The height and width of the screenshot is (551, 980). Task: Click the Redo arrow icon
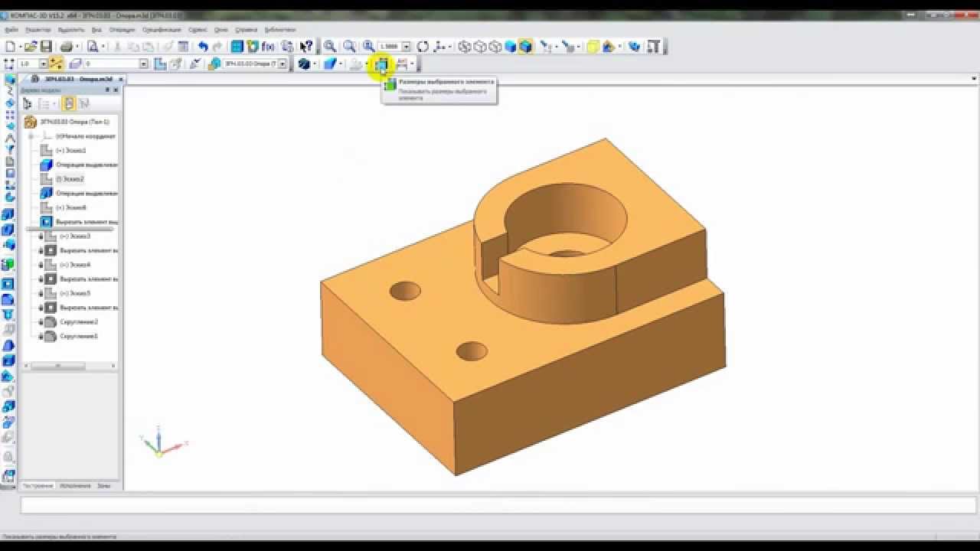(x=217, y=47)
